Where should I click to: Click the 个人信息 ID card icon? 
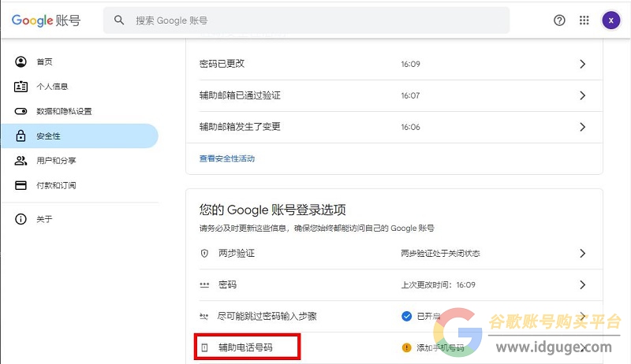21,87
